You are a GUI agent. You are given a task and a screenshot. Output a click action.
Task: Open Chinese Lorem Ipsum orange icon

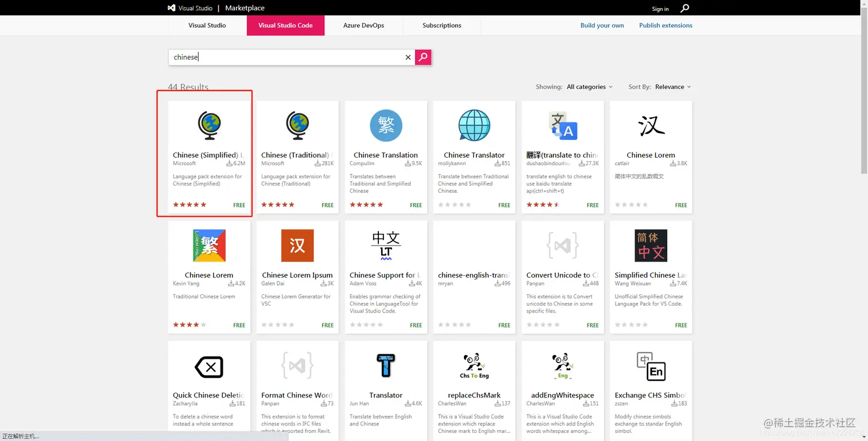click(x=297, y=245)
